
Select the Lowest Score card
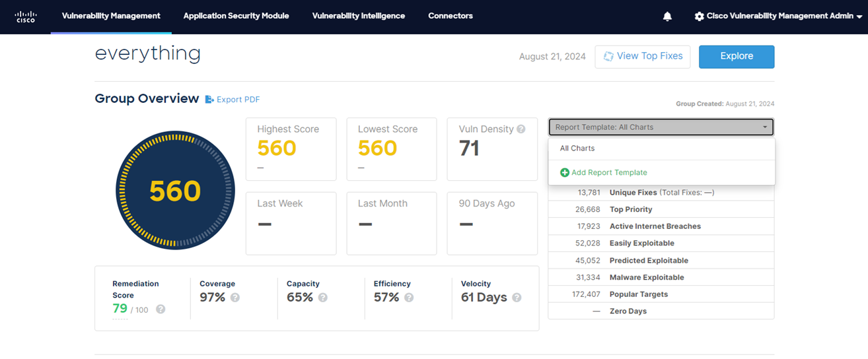[x=392, y=149]
